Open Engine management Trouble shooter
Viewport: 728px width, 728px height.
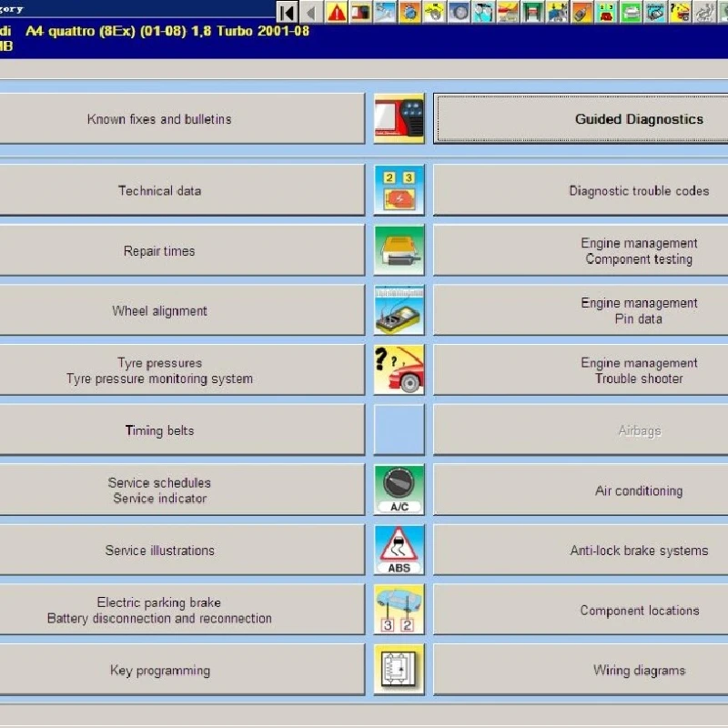tap(581, 370)
